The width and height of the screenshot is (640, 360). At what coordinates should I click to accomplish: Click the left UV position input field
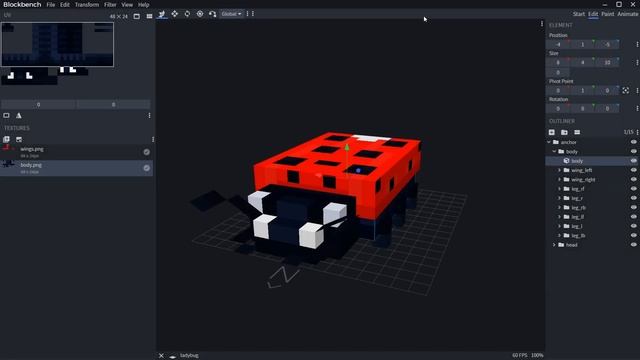tap(38, 104)
